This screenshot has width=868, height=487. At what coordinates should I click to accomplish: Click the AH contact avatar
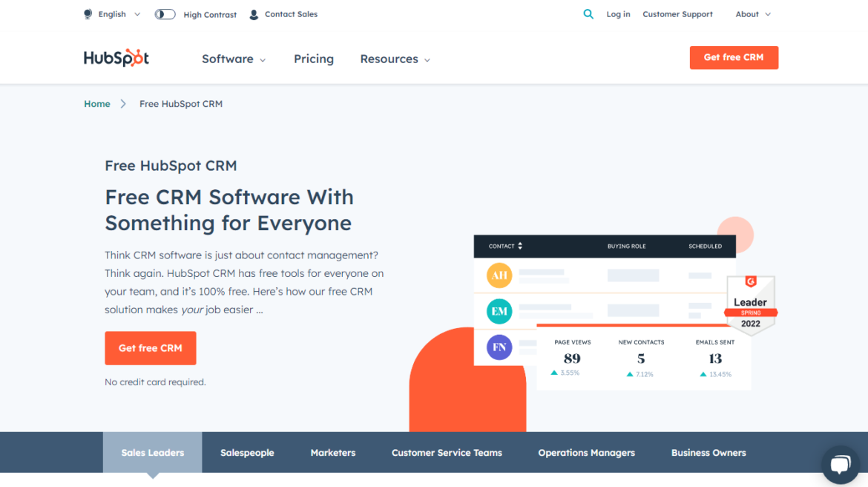pos(499,275)
